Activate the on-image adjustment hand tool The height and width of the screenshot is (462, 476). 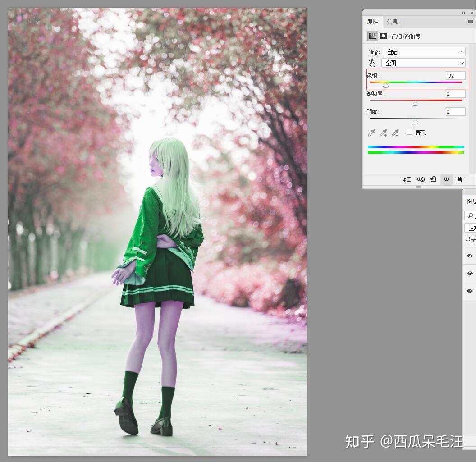372,63
